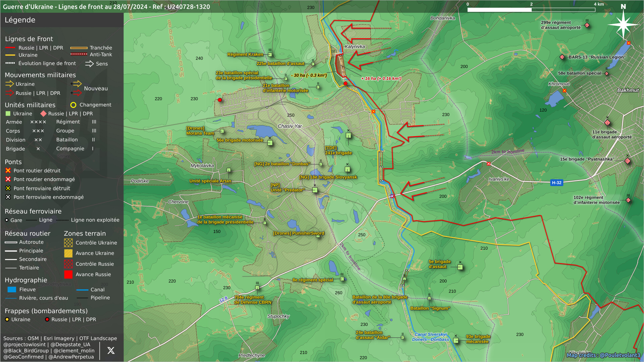644x362 pixels.
Task: Click the red strike dot south of Kalynivka
Action: (x=345, y=83)
